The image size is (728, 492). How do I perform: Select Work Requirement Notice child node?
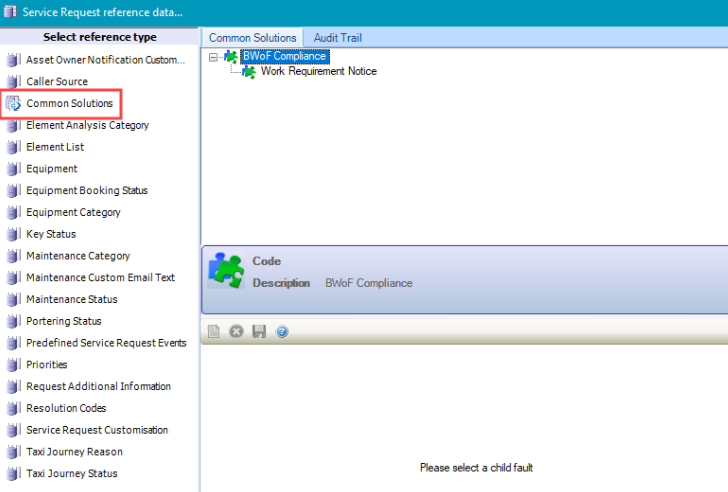(x=318, y=72)
